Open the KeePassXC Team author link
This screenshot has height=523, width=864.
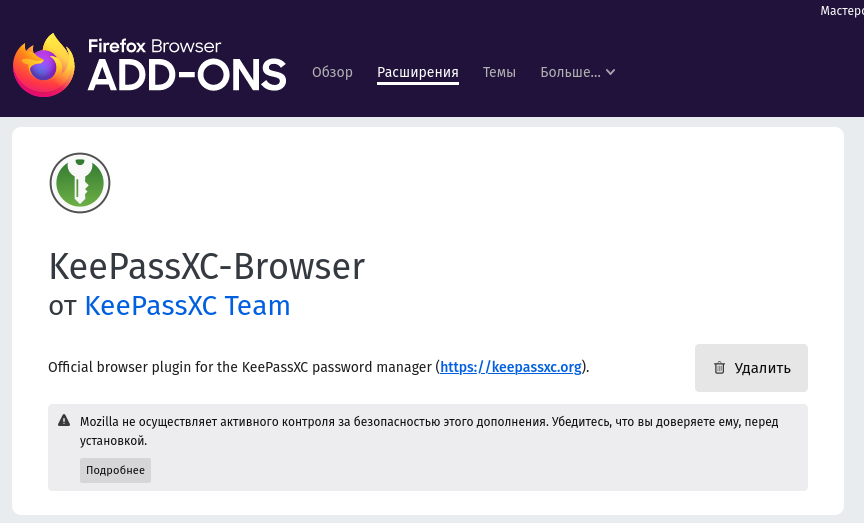point(187,305)
